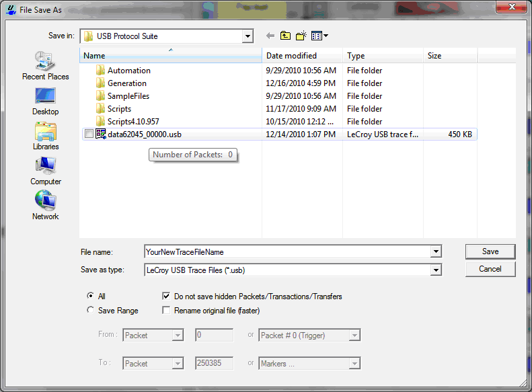532x392 pixels.
Task: Open the Save as type dropdown
Action: (x=436, y=270)
